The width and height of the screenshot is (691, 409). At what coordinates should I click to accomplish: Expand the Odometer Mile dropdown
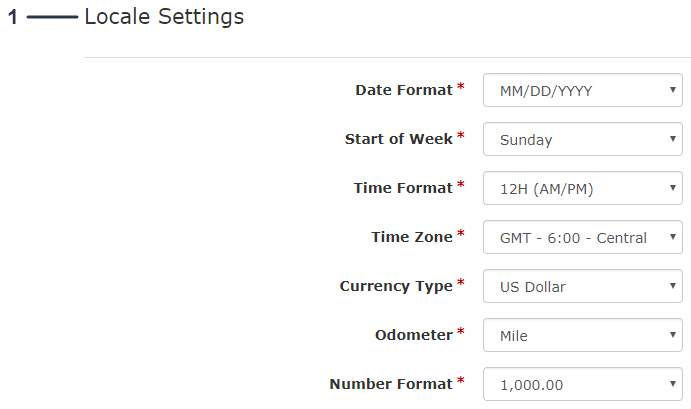(x=582, y=336)
